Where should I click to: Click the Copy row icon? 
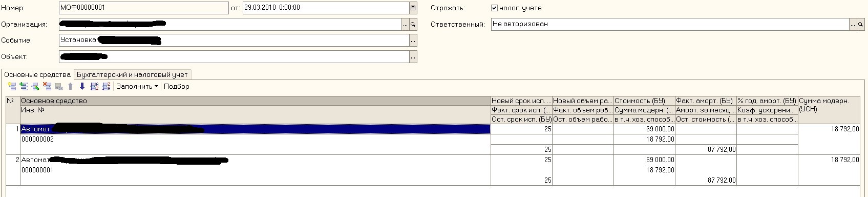[24, 86]
